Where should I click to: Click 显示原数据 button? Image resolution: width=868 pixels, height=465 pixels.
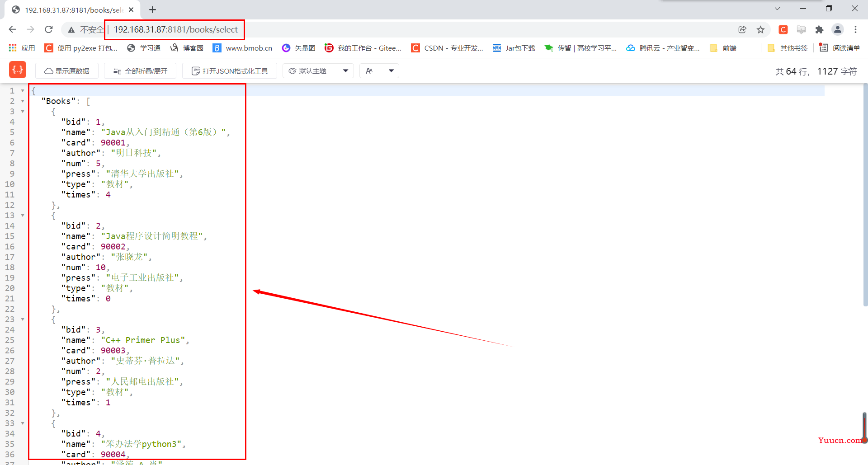pos(67,71)
